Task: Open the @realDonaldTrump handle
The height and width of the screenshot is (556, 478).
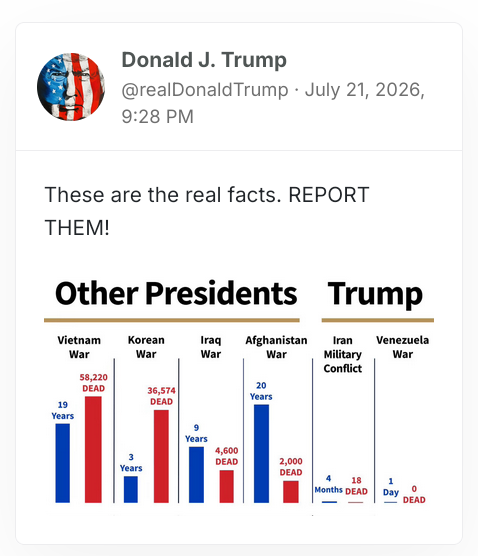Action: pyautogui.click(x=205, y=90)
